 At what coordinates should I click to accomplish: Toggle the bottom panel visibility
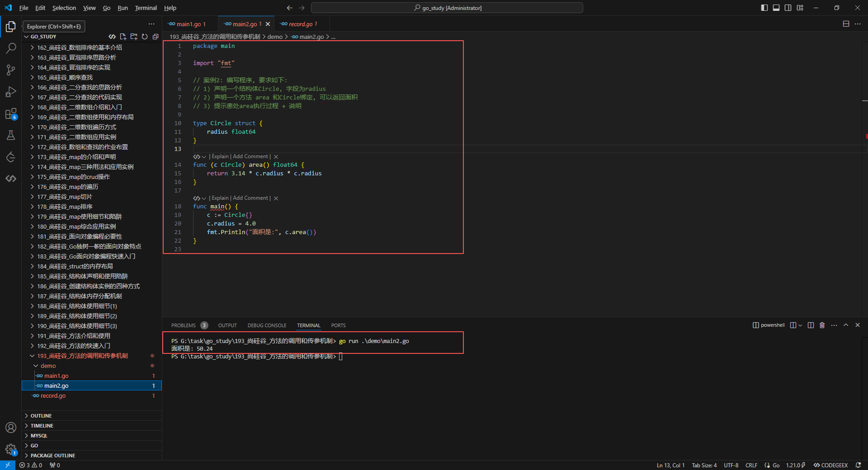[x=776, y=8]
